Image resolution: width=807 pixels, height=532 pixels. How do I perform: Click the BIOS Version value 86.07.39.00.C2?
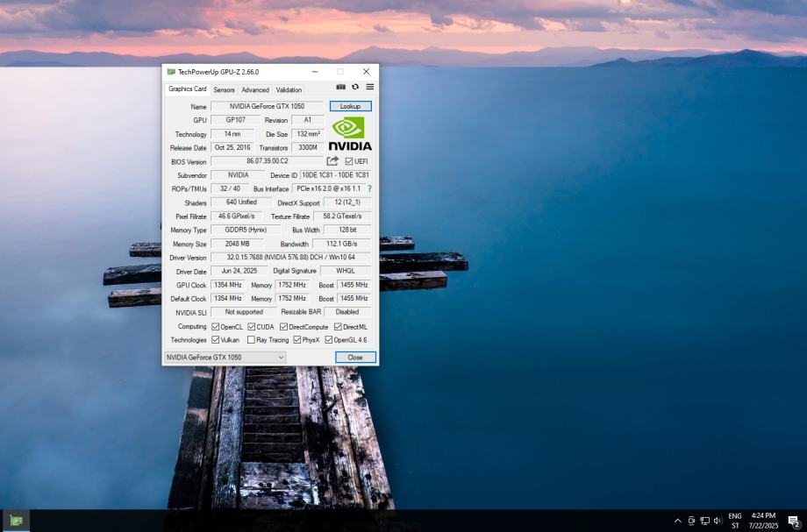tap(268, 161)
